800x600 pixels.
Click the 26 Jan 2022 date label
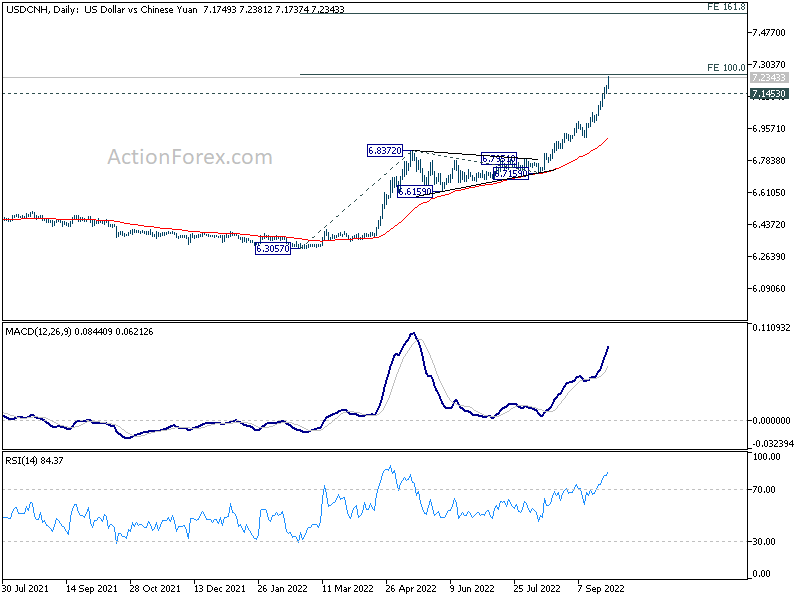pos(283,589)
